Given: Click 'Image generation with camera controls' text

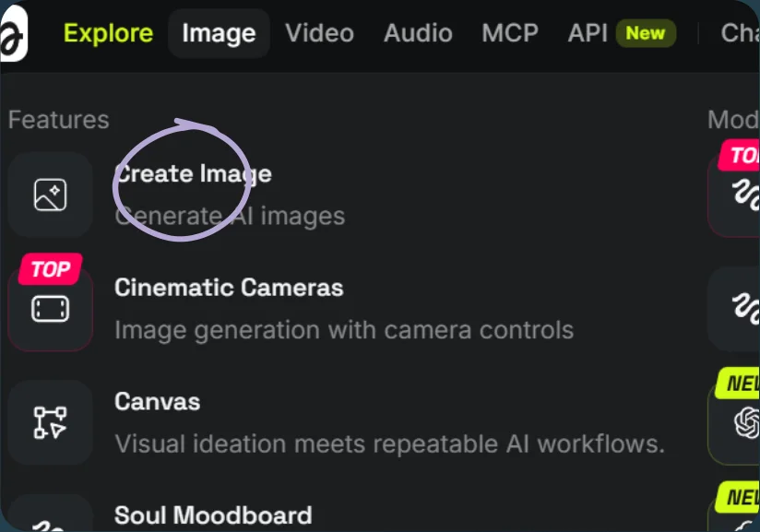Looking at the screenshot, I should (x=344, y=330).
